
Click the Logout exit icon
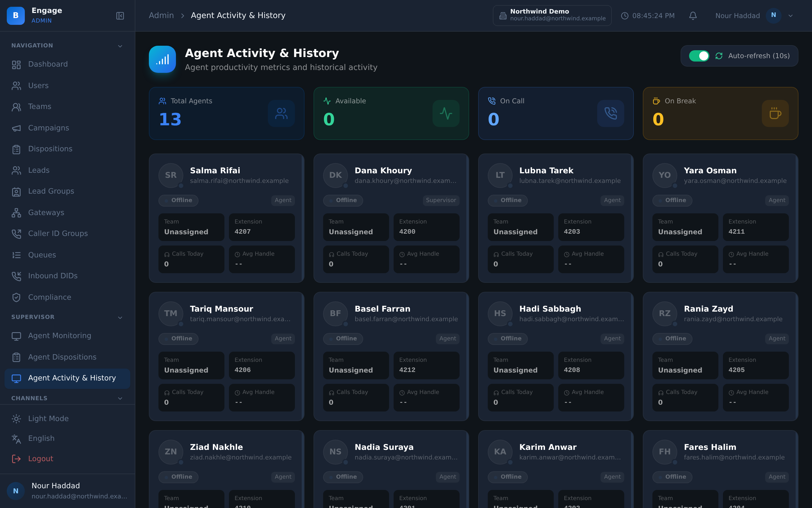point(16,459)
